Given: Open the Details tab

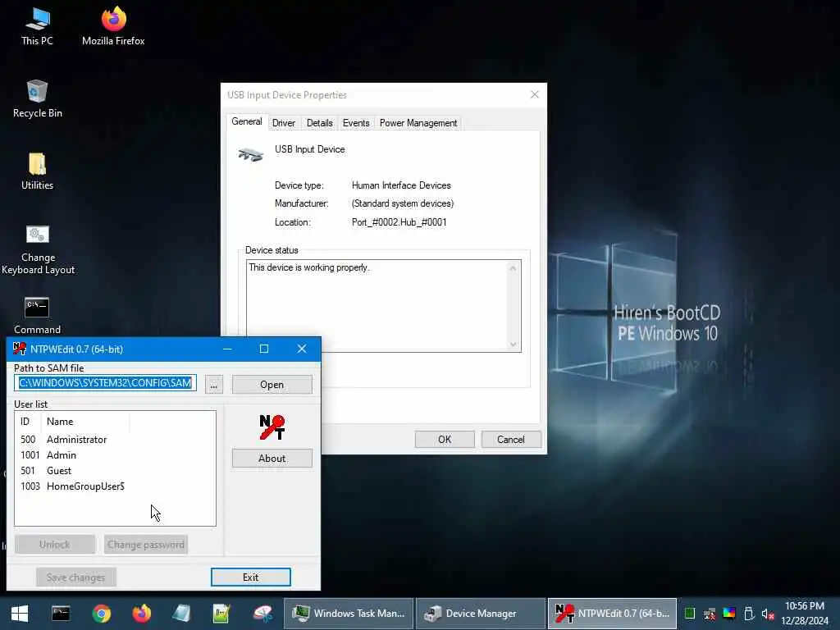Looking at the screenshot, I should point(319,123).
